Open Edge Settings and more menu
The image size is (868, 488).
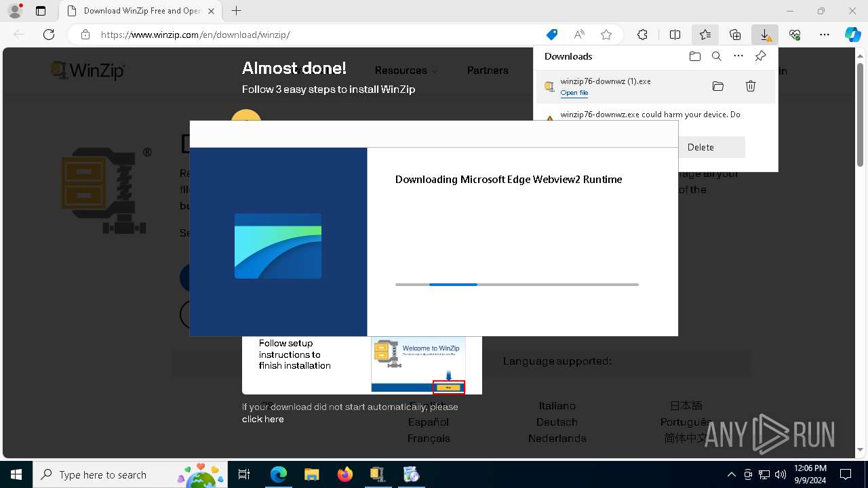point(825,35)
